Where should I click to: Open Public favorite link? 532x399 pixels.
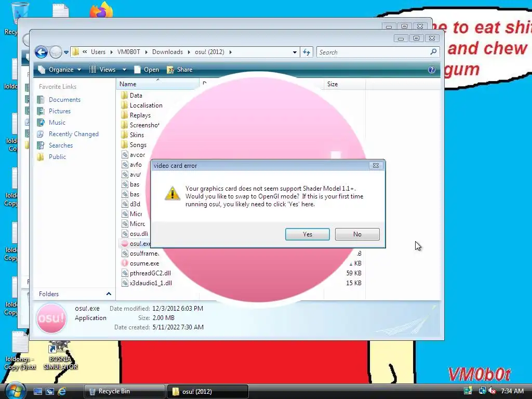tap(57, 157)
